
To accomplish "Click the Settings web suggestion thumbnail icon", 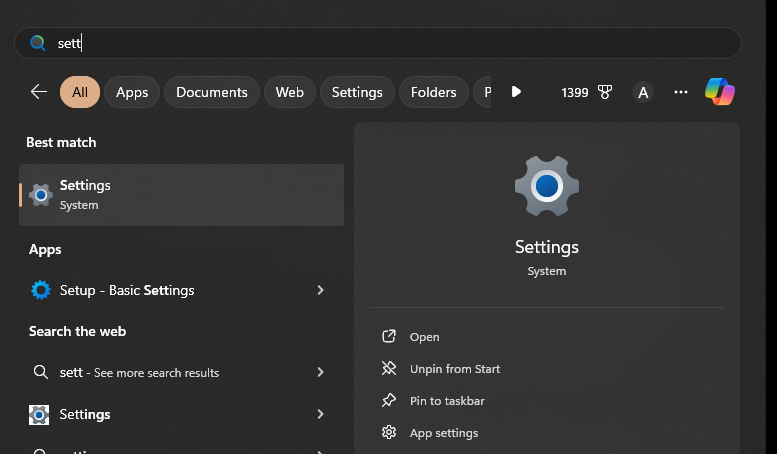I will pos(39,415).
